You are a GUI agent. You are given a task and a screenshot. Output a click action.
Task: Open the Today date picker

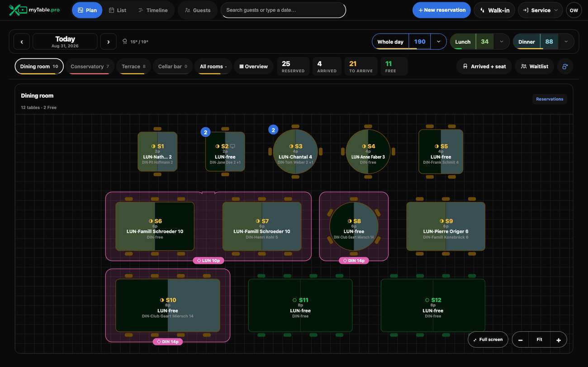(65, 42)
